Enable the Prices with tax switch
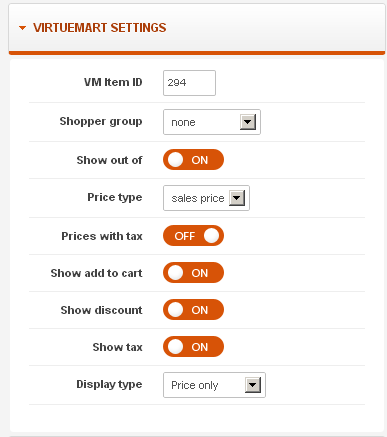The width and height of the screenshot is (387, 437). (193, 236)
